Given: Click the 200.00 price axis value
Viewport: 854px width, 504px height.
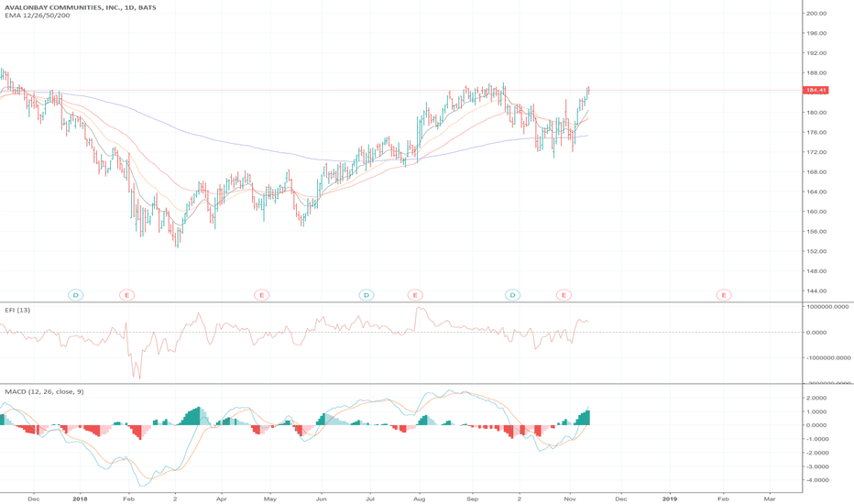Looking at the screenshot, I should pyautogui.click(x=816, y=14).
